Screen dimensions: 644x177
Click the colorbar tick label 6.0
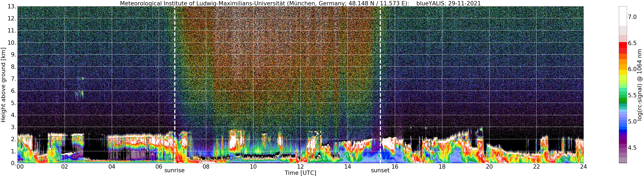coord(632,69)
